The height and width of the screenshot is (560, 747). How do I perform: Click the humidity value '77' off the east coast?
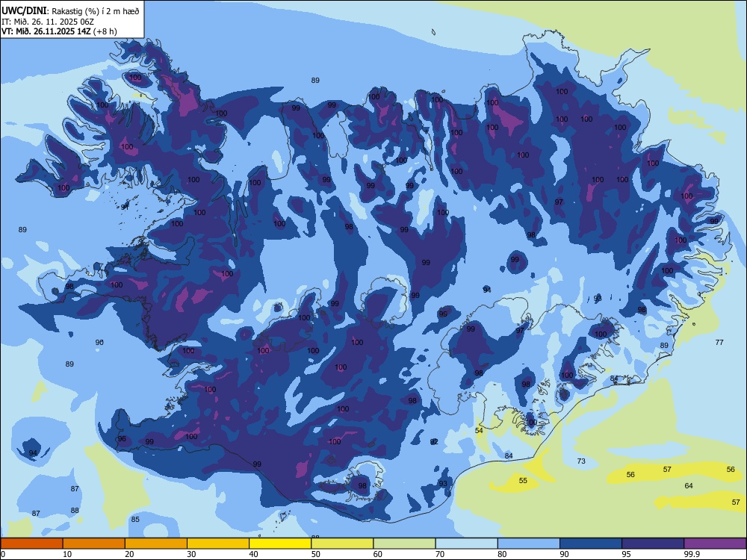pyautogui.click(x=719, y=342)
